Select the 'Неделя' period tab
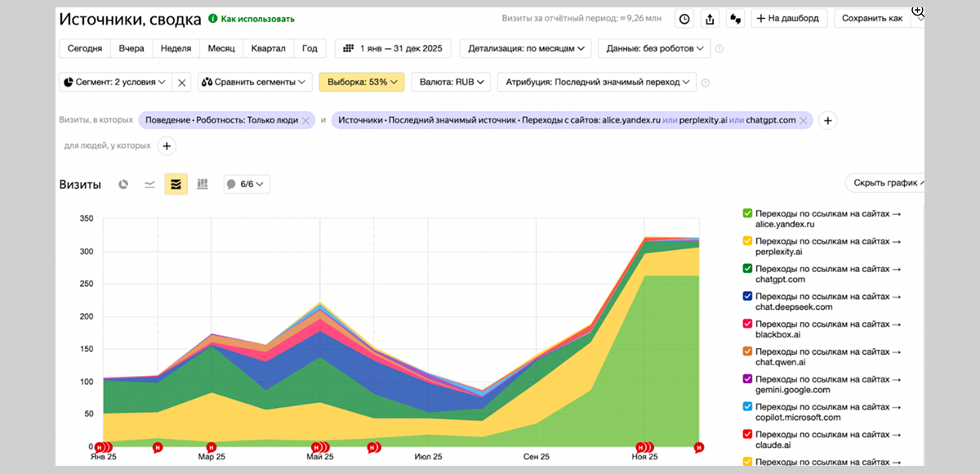The width and height of the screenshot is (980, 474). tap(176, 49)
